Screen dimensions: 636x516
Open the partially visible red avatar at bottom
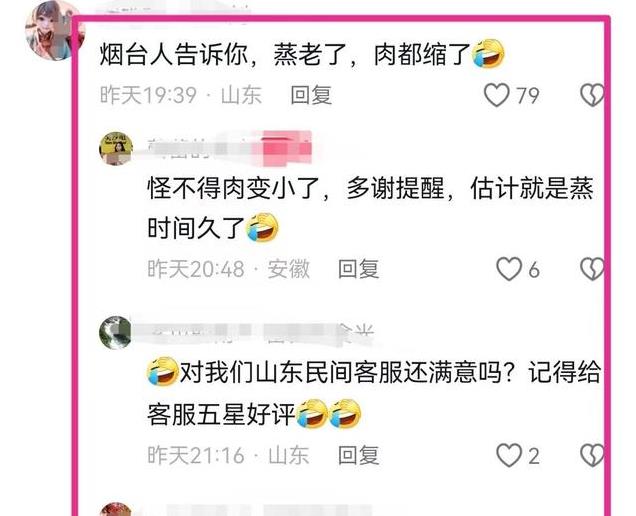(x=116, y=510)
